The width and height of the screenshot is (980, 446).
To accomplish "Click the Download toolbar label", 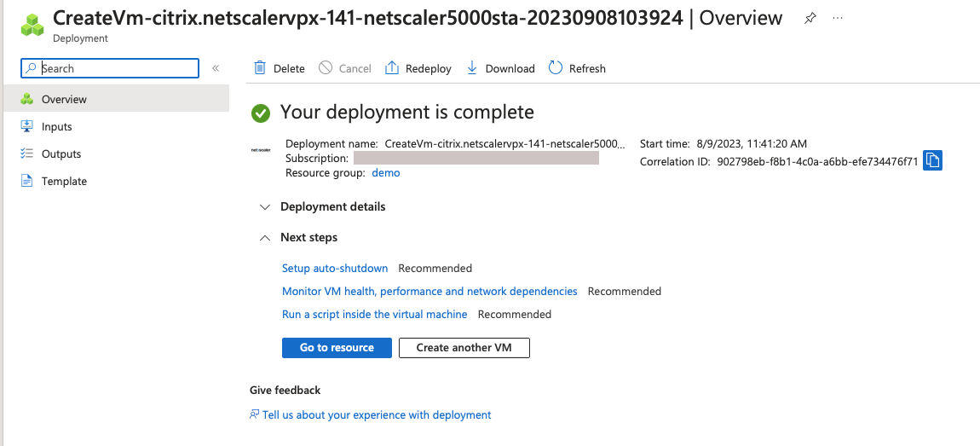I will (x=510, y=69).
